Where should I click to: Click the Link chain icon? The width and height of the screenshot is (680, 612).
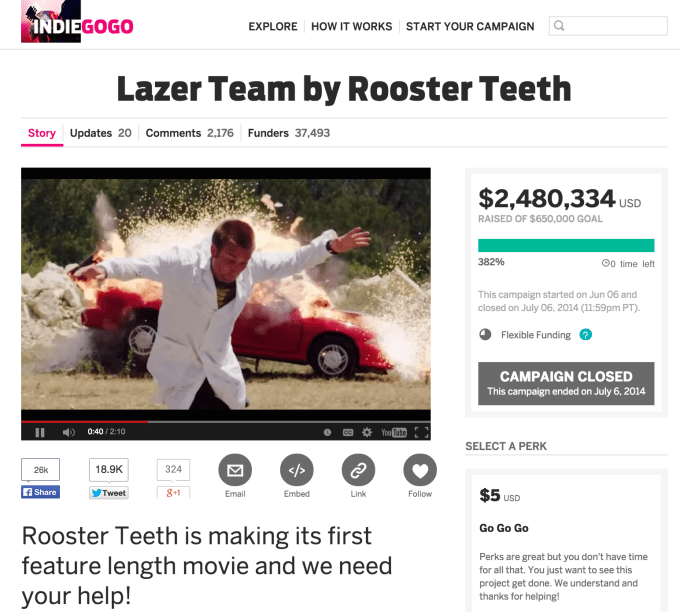358,470
